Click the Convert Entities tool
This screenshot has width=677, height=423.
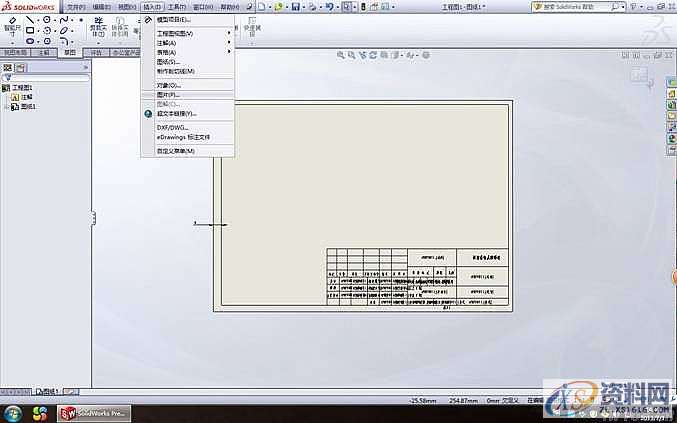point(120,27)
